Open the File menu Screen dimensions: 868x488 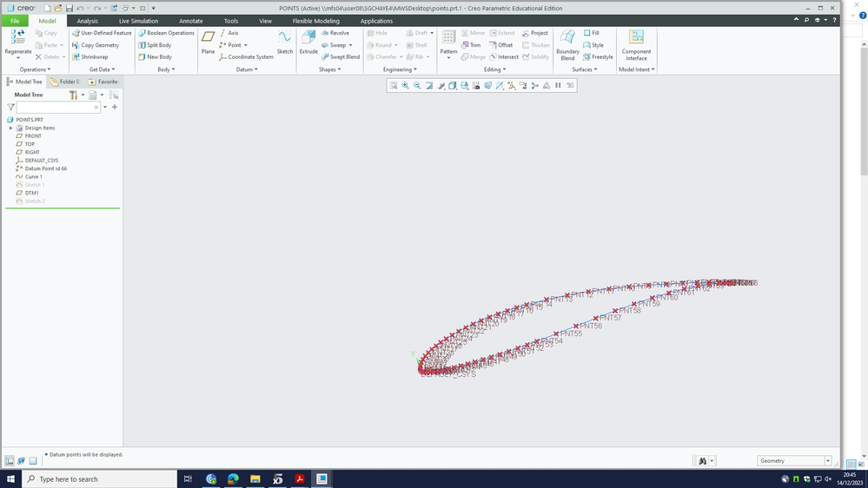coord(15,20)
